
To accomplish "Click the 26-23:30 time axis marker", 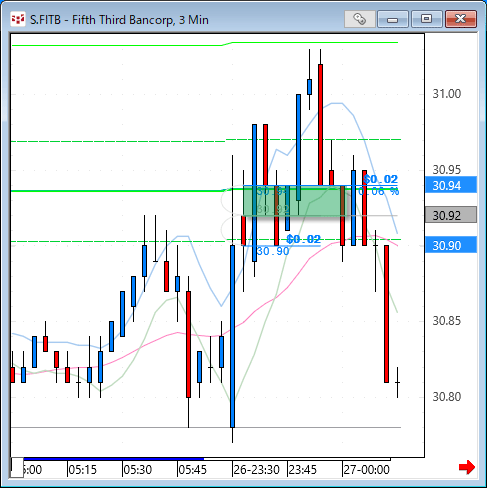I will coord(256,470).
